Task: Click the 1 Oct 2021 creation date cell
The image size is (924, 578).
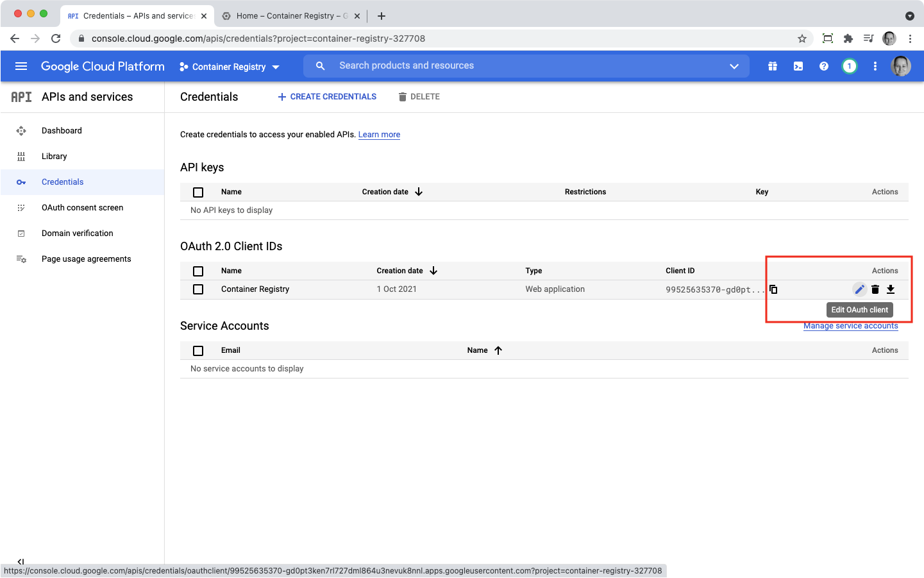Action: tap(397, 289)
